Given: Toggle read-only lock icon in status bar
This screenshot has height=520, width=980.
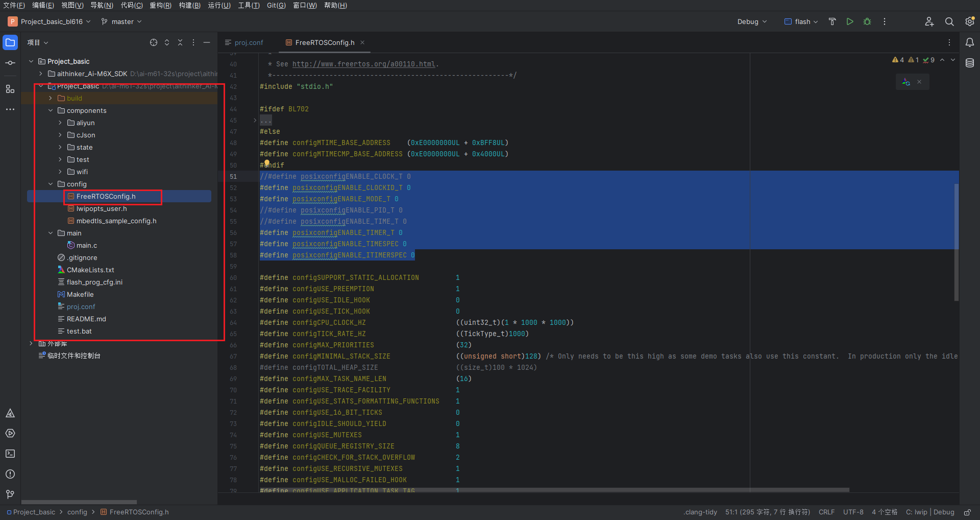Looking at the screenshot, I should [x=967, y=512].
